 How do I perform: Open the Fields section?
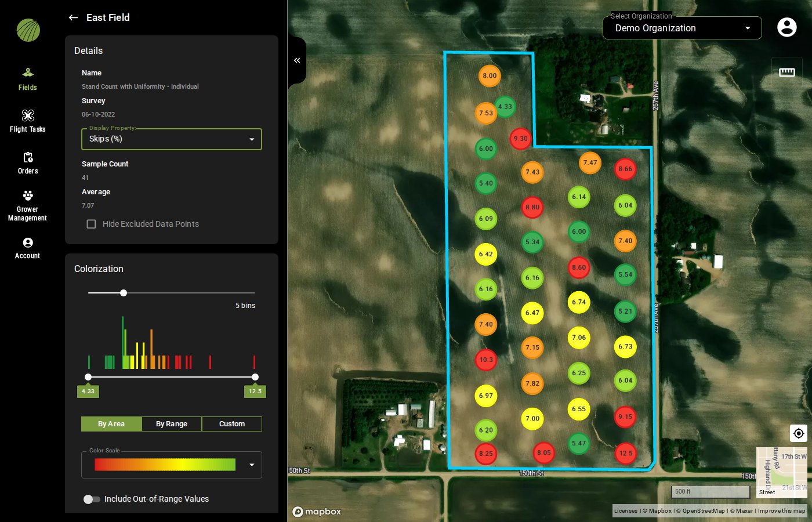pos(27,79)
